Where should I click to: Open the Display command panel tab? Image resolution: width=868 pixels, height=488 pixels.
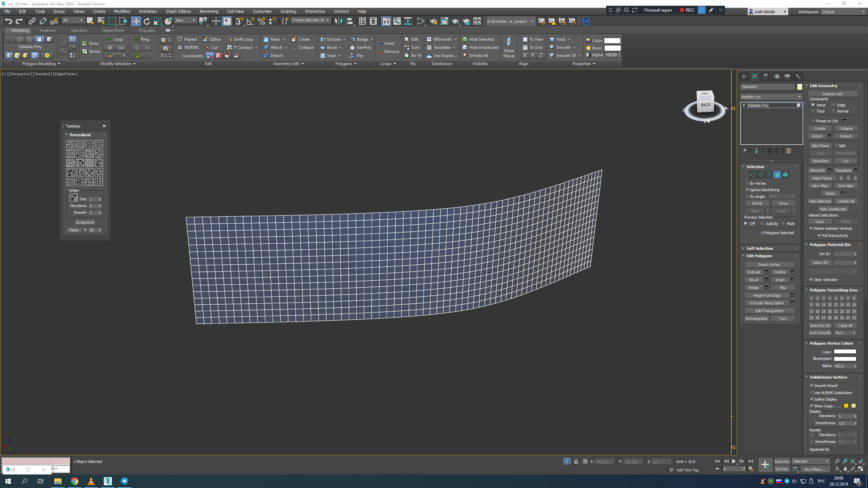click(x=787, y=77)
